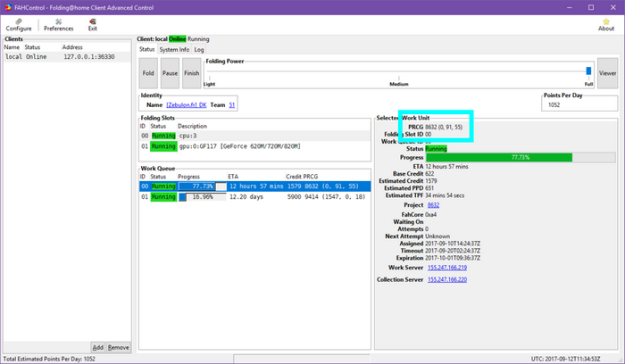The image size is (625, 364).
Task: Open the Team 51 link
Action: click(231, 105)
